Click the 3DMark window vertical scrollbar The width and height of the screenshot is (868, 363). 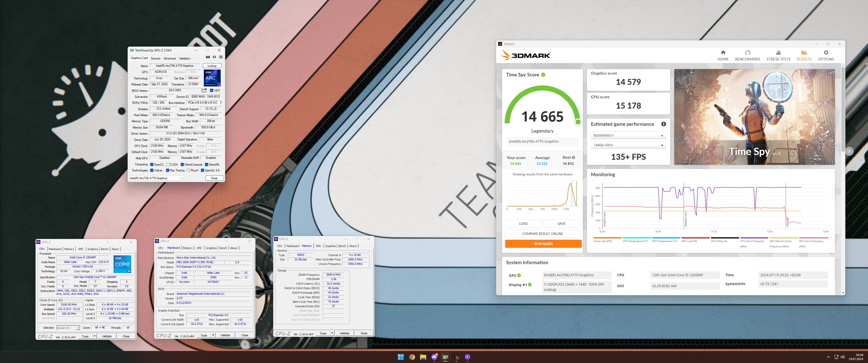click(x=843, y=109)
